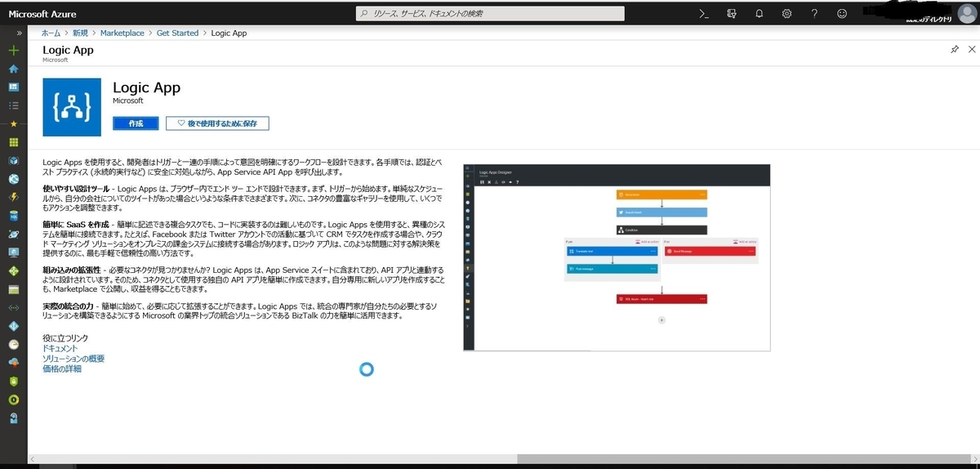Click Microsoft publisher text under product title
The width and height of the screenshot is (980, 469).
(x=127, y=101)
